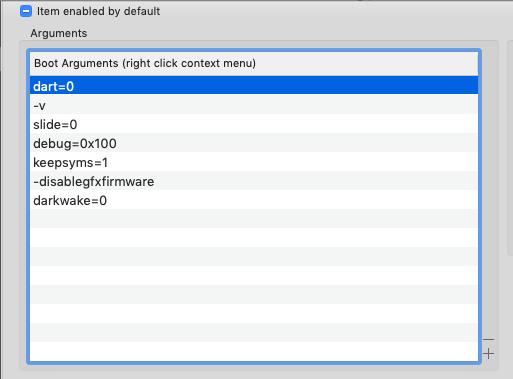Select the debug=0x100 boot argument
513x379 pixels.
(254, 143)
